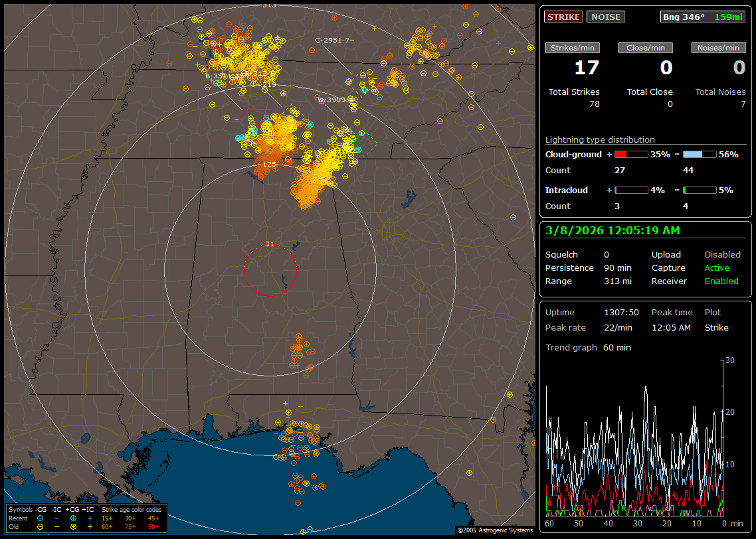This screenshot has height=539, width=756.
Task: Click the red positive cloud-ground percentage bar
Action: pos(630,154)
